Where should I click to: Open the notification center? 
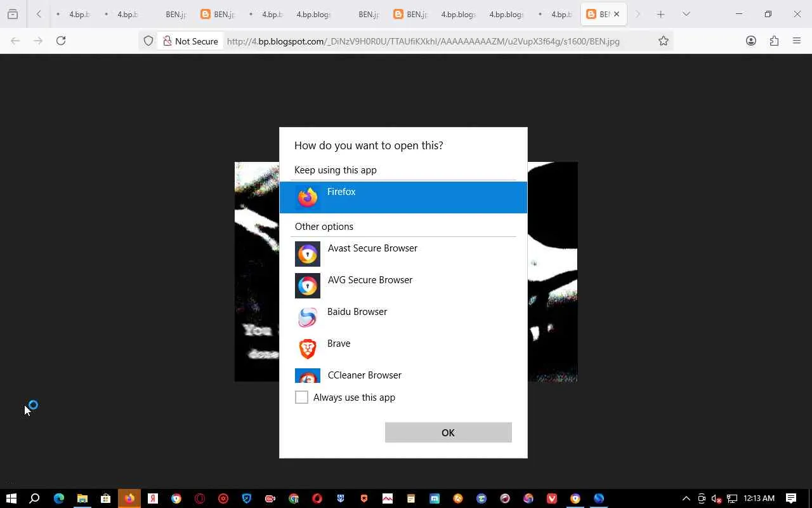pyautogui.click(x=791, y=498)
